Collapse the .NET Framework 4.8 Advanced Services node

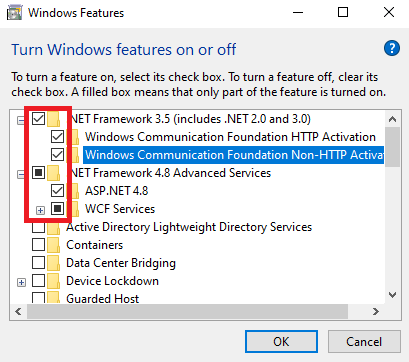click(21, 174)
